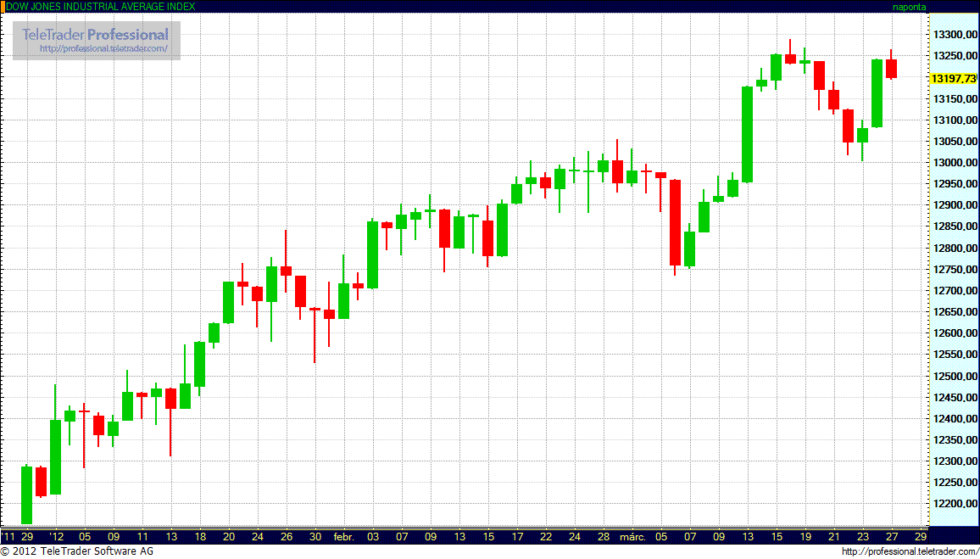Click the TeleTrader Professional watermark logo

pyautogui.click(x=95, y=35)
